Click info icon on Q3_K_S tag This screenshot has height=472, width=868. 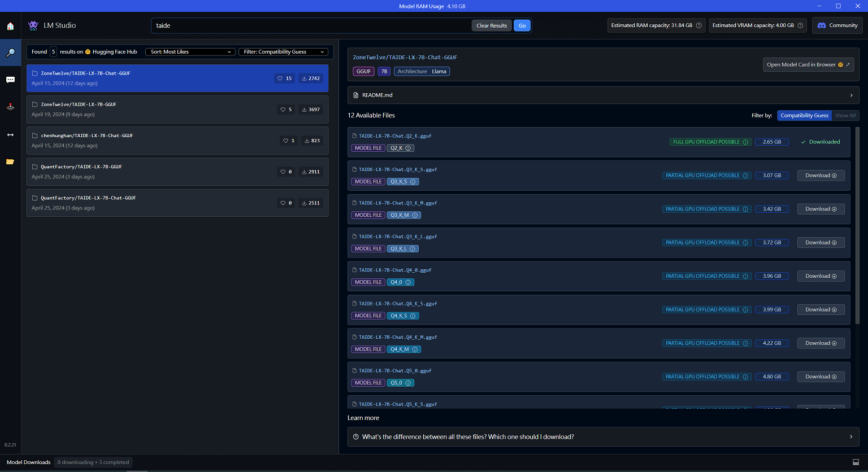[x=413, y=182]
